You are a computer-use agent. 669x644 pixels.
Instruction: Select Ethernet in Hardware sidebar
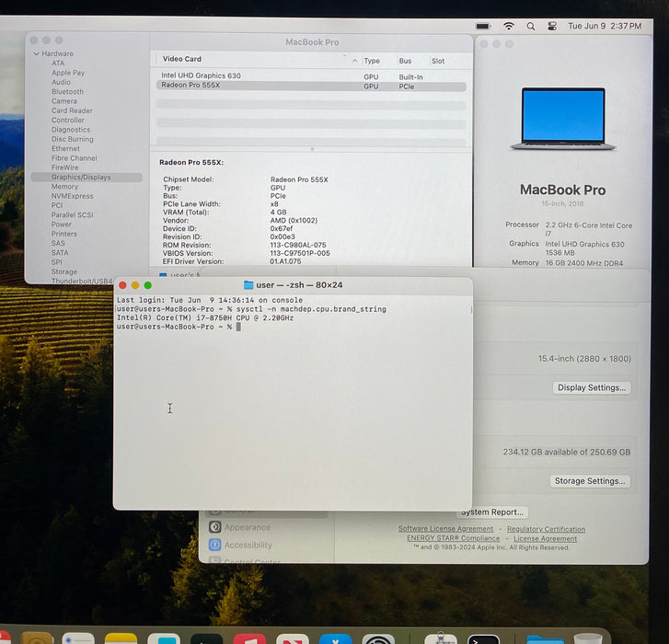coord(65,148)
